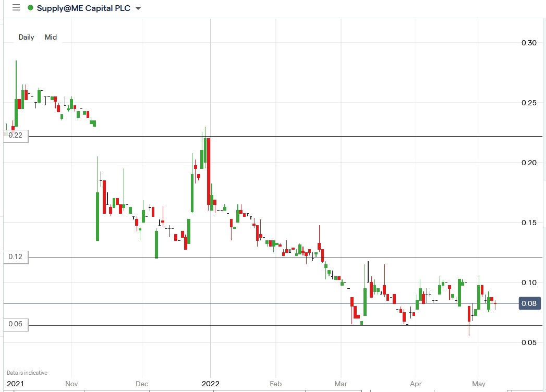Click the 0.08 current price badge

tap(529, 303)
